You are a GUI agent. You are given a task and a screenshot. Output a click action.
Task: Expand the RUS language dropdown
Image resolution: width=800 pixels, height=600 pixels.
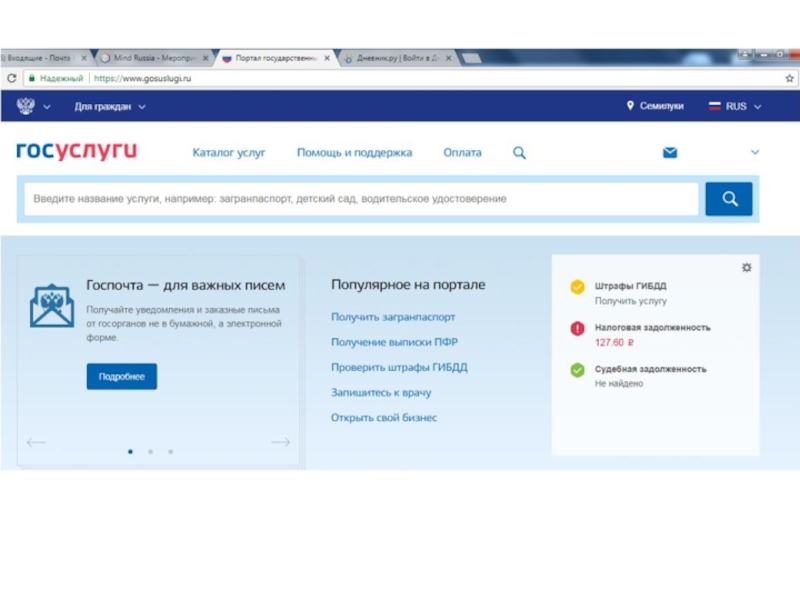coord(735,106)
